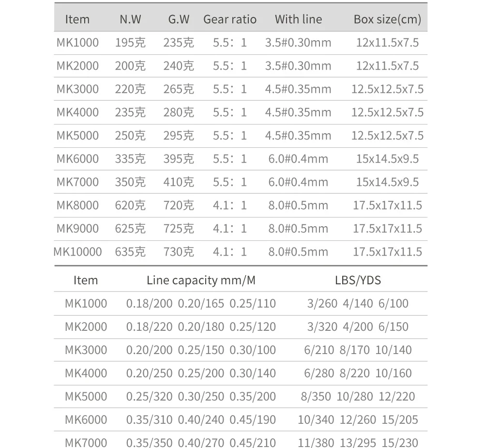Click the Line capacity mm/M header
This screenshot has width=484, height=448.
coord(201,280)
